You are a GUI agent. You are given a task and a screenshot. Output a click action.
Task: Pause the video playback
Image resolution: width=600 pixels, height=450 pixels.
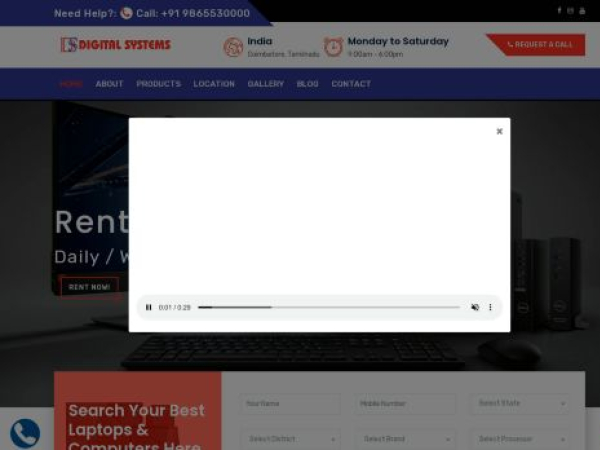[148, 307]
